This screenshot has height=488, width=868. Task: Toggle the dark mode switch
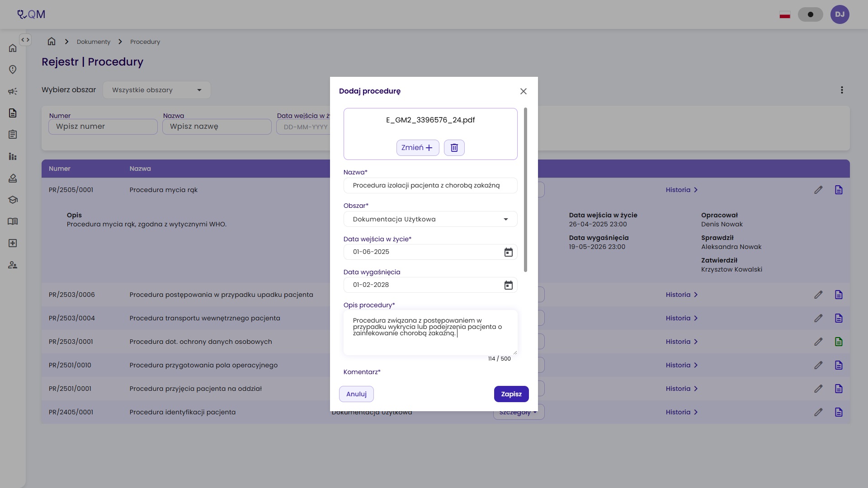point(810,14)
